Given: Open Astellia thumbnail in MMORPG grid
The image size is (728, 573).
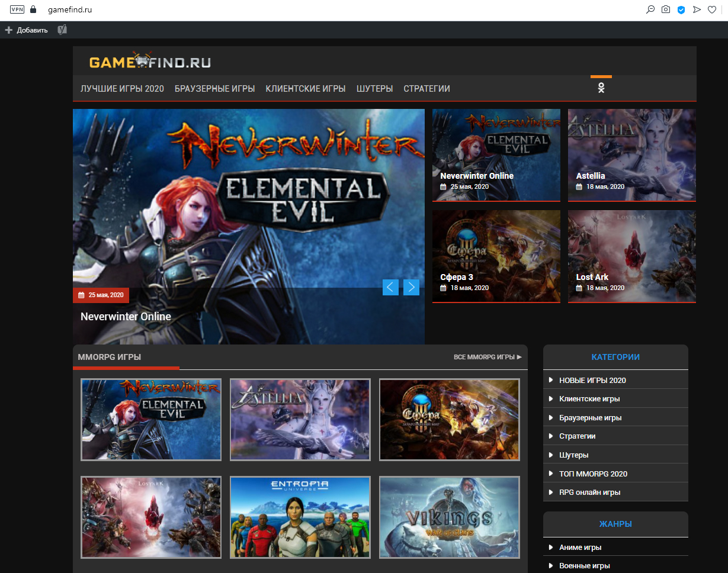Looking at the screenshot, I should pyautogui.click(x=300, y=420).
